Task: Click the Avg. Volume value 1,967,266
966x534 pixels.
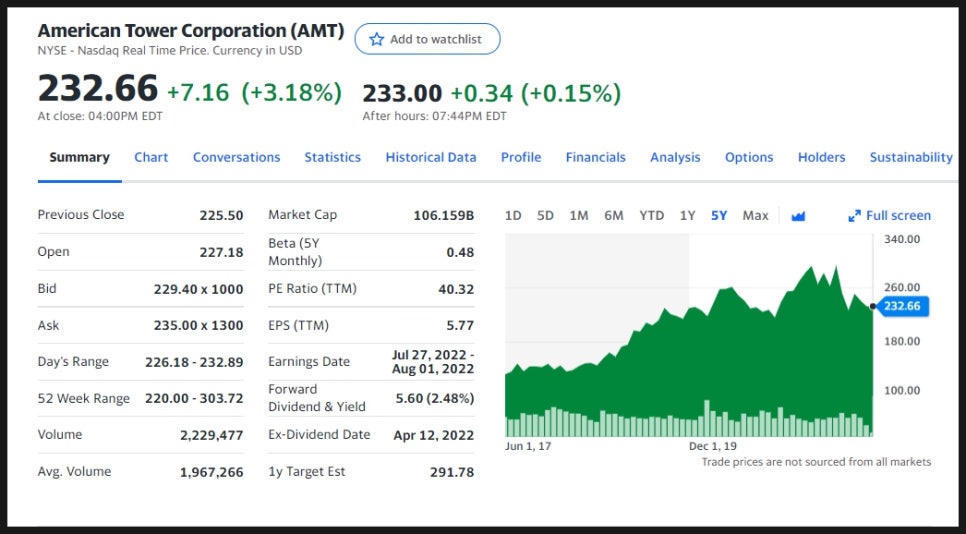Action: click(x=211, y=472)
